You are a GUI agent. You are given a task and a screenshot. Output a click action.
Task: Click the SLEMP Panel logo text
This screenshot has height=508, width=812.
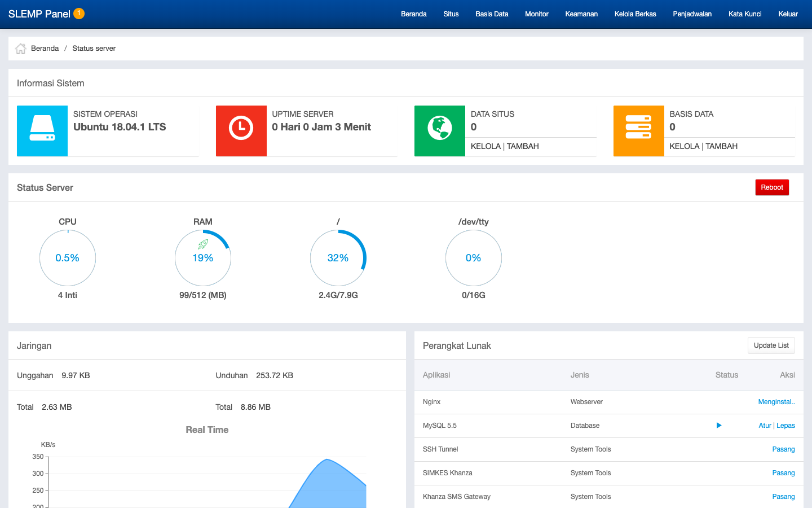tap(39, 14)
